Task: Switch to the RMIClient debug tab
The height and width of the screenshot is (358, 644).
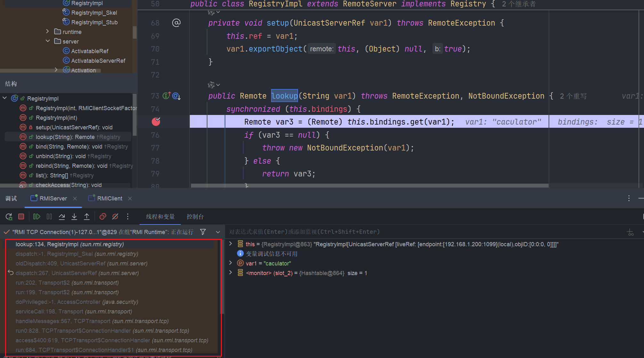Action: [109, 199]
